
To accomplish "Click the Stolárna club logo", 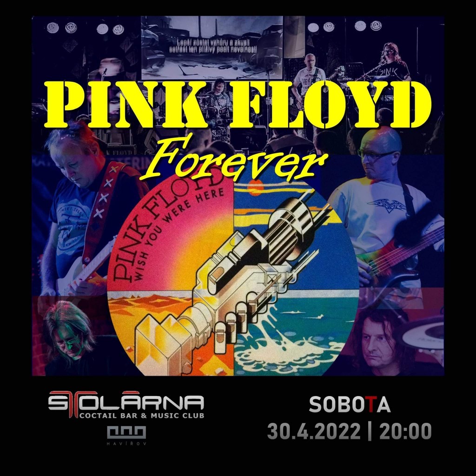I will pos(126,404).
